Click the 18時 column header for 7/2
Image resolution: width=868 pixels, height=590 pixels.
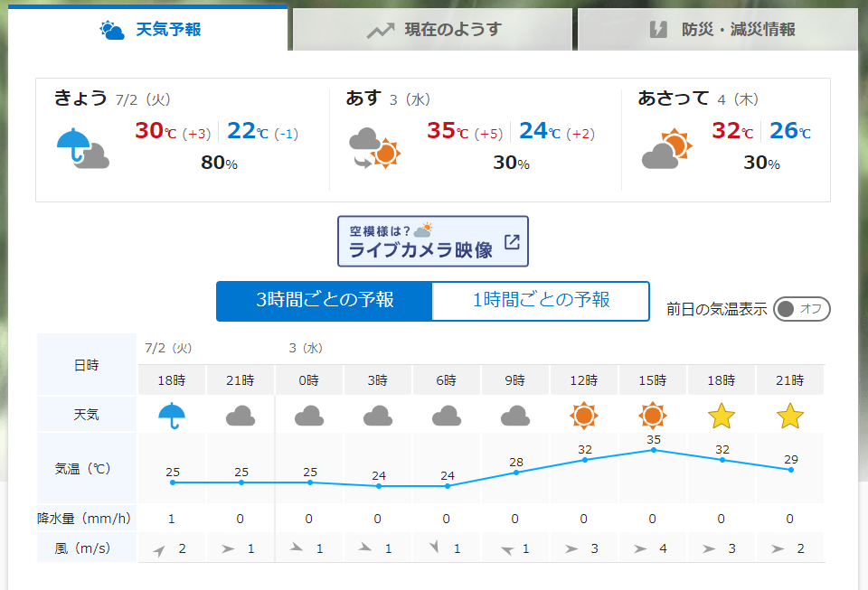pos(172,380)
